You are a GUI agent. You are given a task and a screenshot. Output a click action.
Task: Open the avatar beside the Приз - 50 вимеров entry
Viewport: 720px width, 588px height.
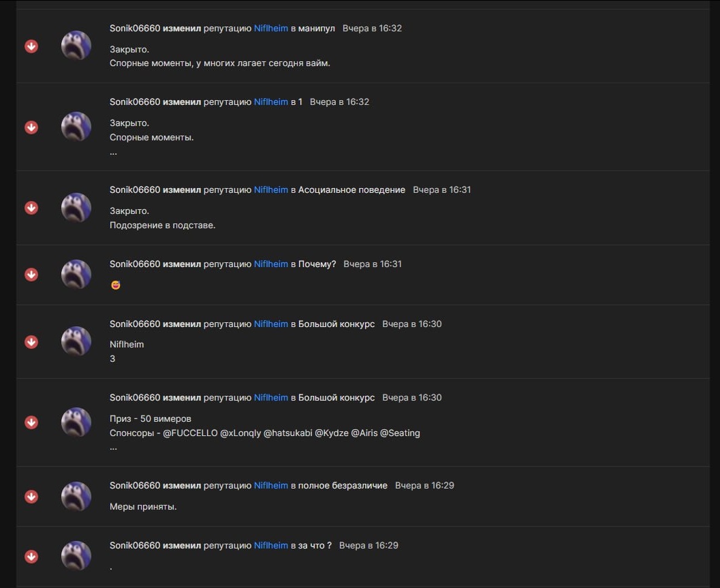coord(76,422)
